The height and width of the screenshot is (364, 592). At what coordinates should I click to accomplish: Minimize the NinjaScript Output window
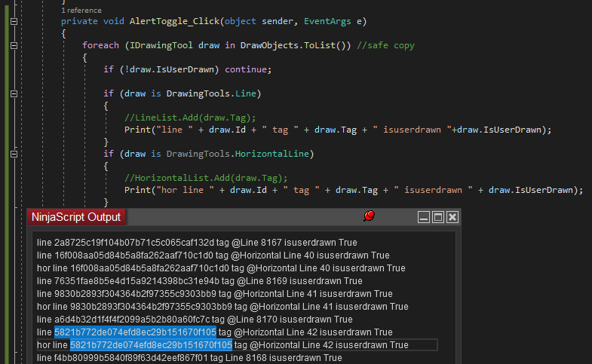424,217
